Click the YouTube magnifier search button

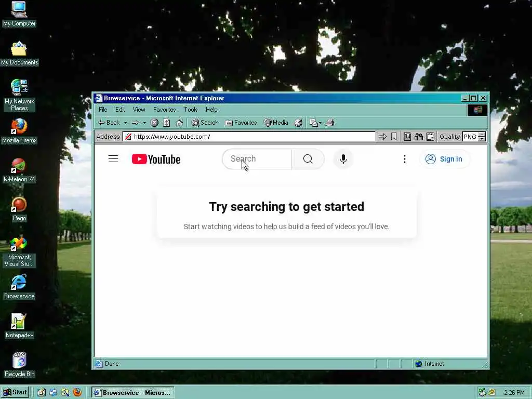308,159
